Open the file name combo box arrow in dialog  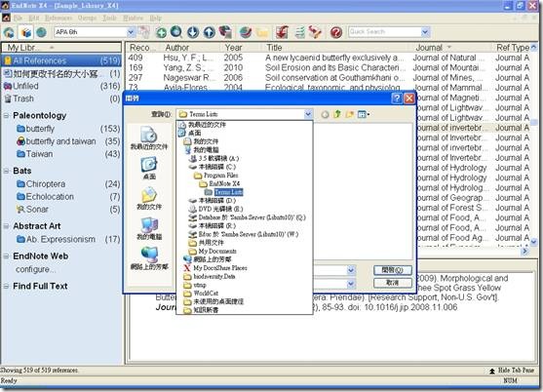[351, 270]
